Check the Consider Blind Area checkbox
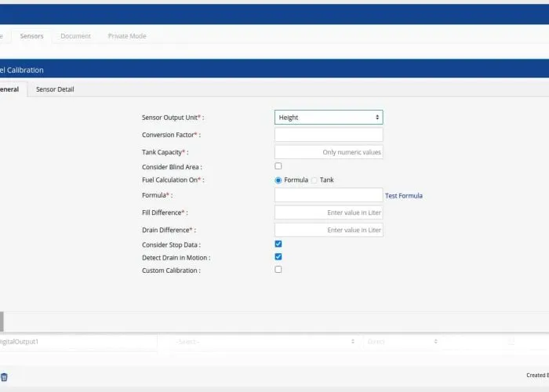The image size is (549, 392). 278,166
